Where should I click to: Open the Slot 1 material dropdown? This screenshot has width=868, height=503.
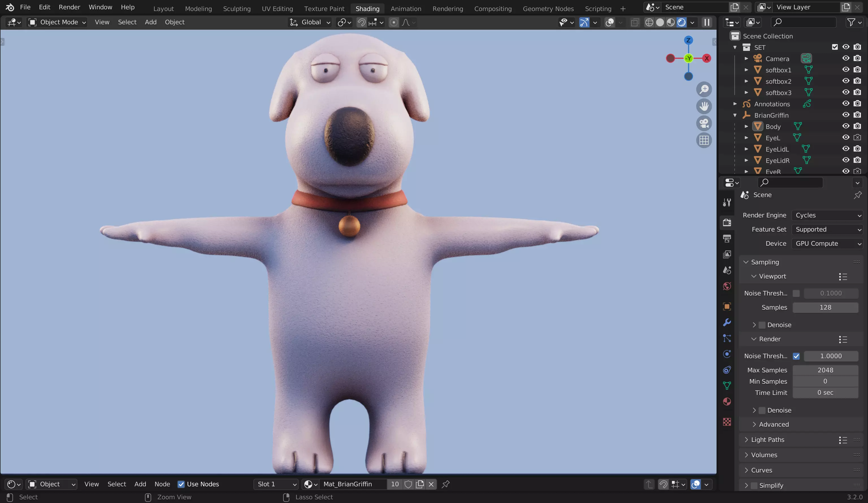point(276,484)
